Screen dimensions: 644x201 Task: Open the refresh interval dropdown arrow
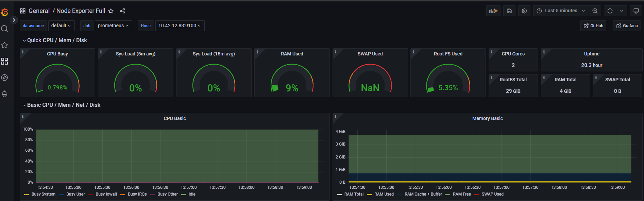622,11
